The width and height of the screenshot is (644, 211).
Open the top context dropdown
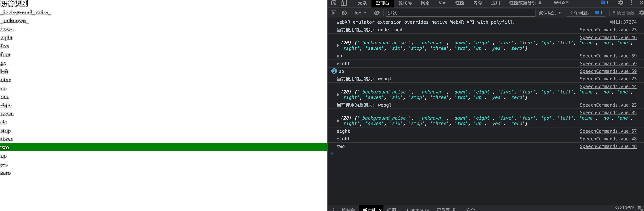360,13
